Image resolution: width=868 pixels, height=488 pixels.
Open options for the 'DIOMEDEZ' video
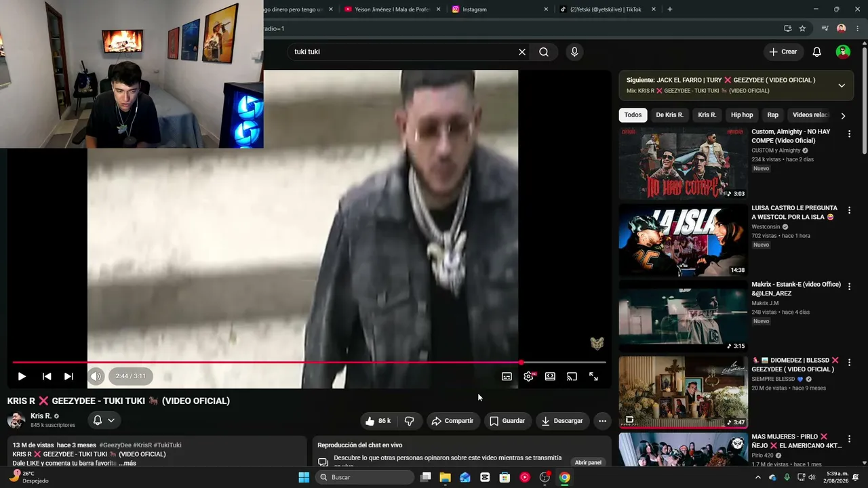coord(849,363)
